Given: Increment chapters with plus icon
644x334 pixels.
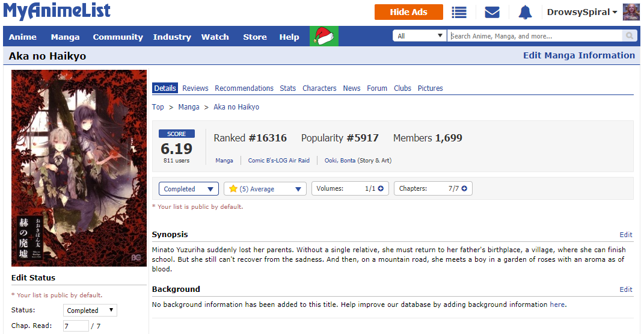Looking at the screenshot, I should 464,188.
